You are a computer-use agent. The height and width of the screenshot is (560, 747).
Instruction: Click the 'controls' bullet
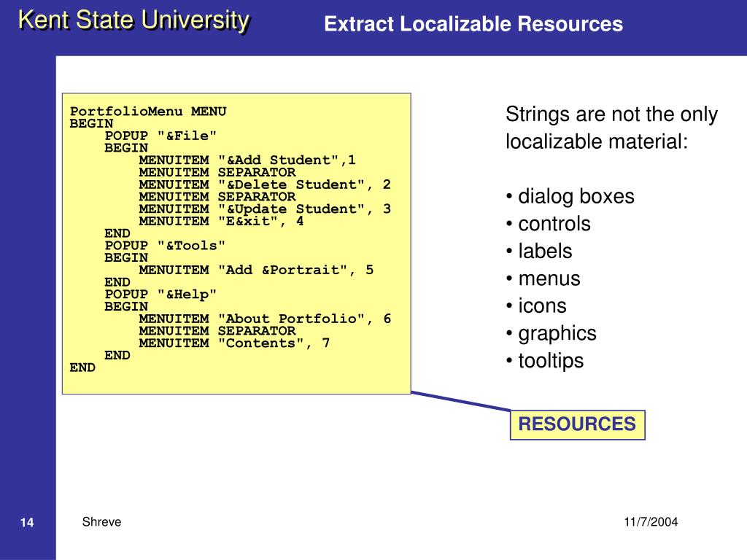[549, 224]
